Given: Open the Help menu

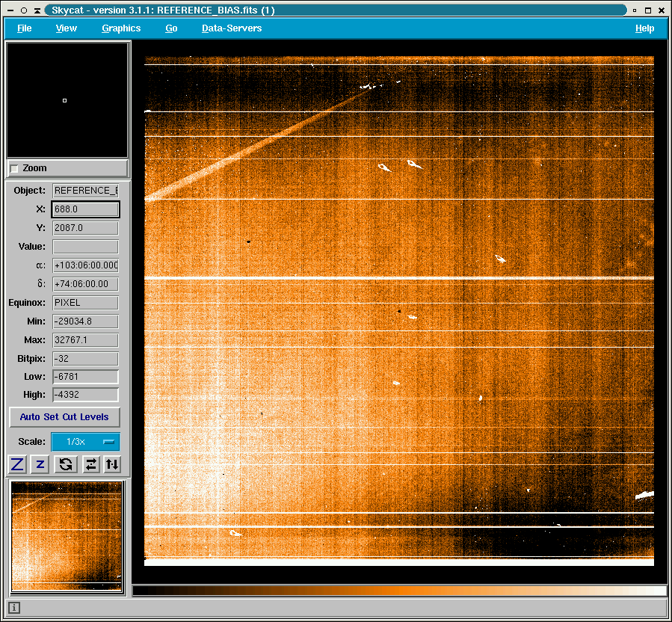Looking at the screenshot, I should click(x=644, y=28).
